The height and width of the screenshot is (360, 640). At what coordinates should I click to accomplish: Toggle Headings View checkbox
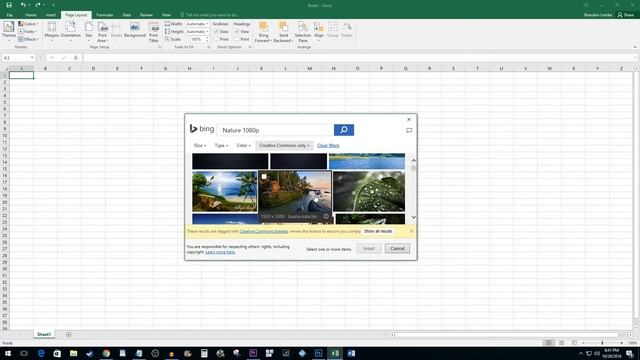[x=237, y=31]
